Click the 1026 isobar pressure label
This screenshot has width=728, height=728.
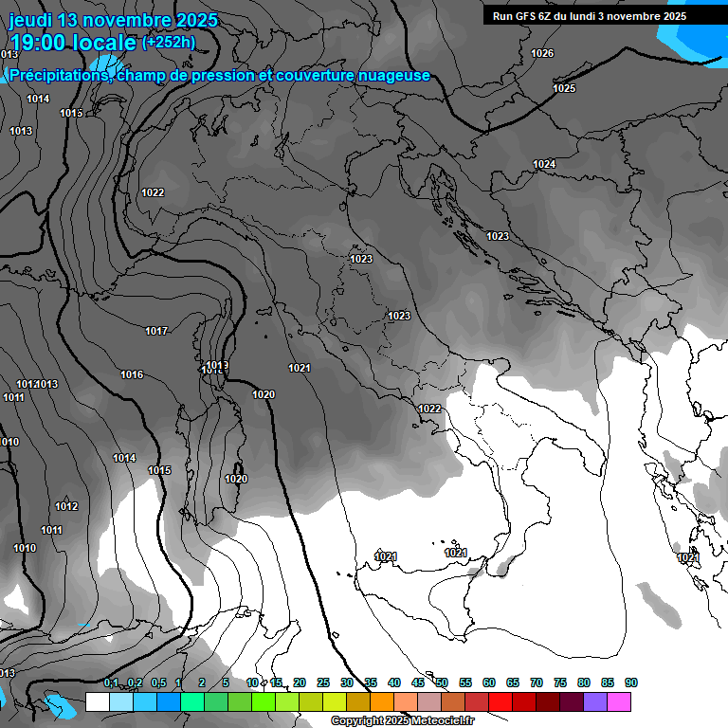click(x=542, y=53)
